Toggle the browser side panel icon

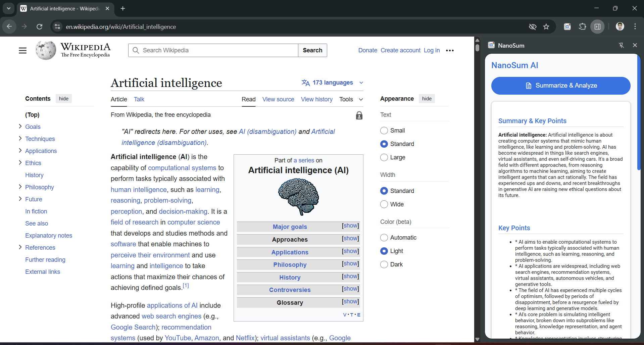click(x=598, y=27)
